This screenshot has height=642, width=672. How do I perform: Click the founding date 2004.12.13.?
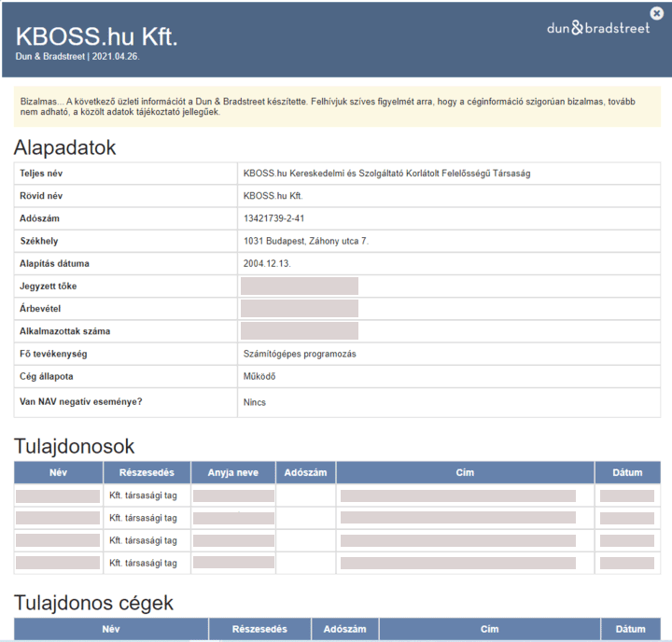point(268,263)
